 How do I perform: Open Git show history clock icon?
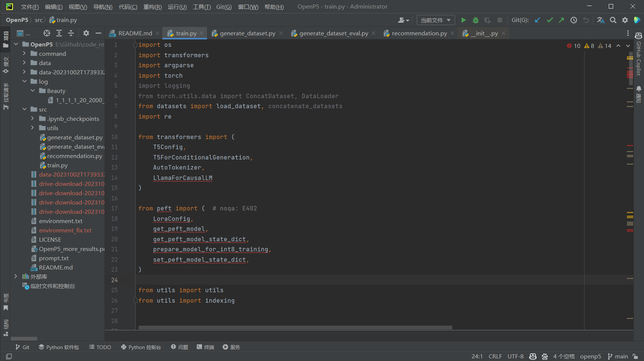(574, 20)
